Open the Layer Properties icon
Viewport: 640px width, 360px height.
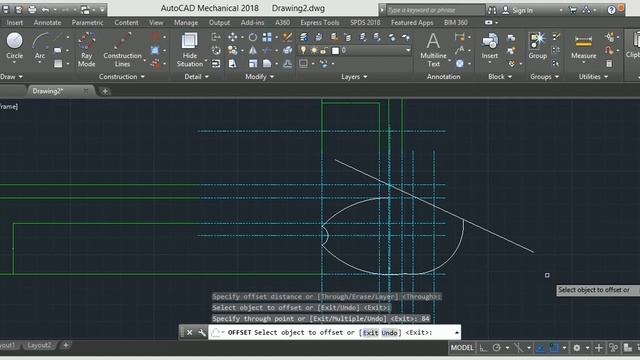click(304, 38)
